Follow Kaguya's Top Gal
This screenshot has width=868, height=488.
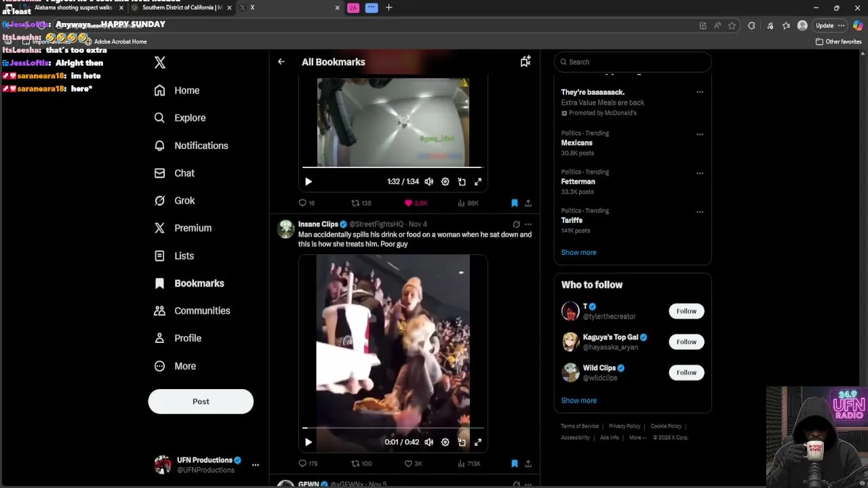click(686, 342)
